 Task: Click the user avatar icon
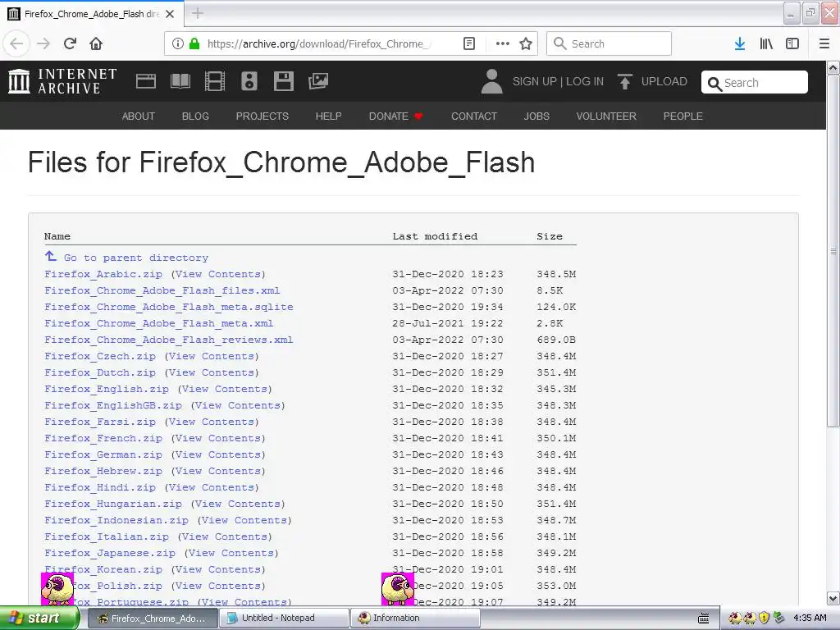[x=492, y=81]
